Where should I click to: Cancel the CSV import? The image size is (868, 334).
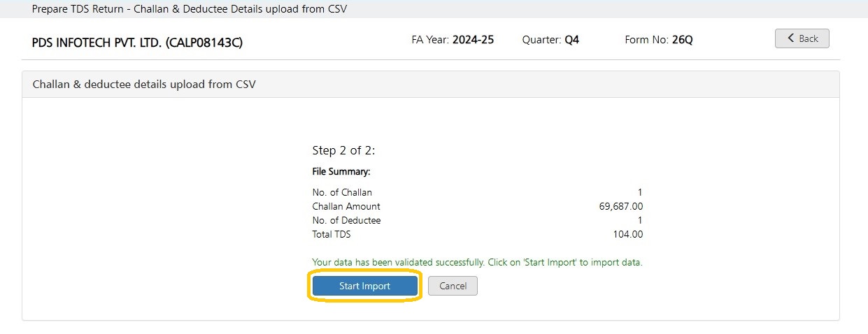(453, 286)
